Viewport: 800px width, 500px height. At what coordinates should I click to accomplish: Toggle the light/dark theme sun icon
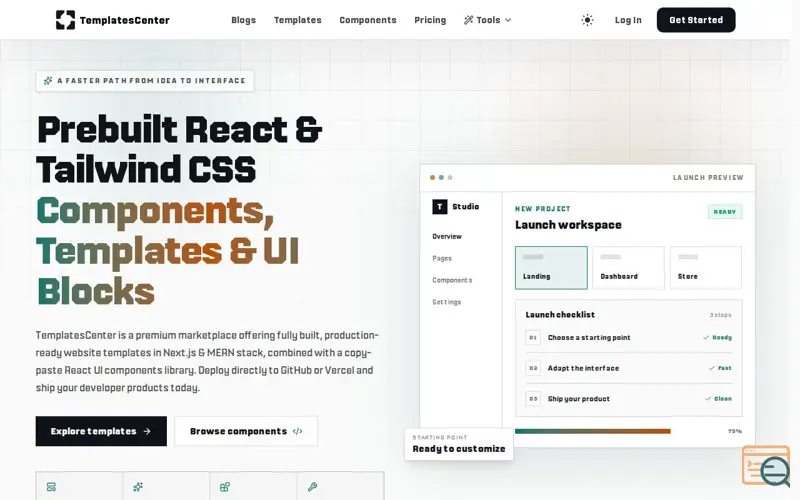click(587, 20)
